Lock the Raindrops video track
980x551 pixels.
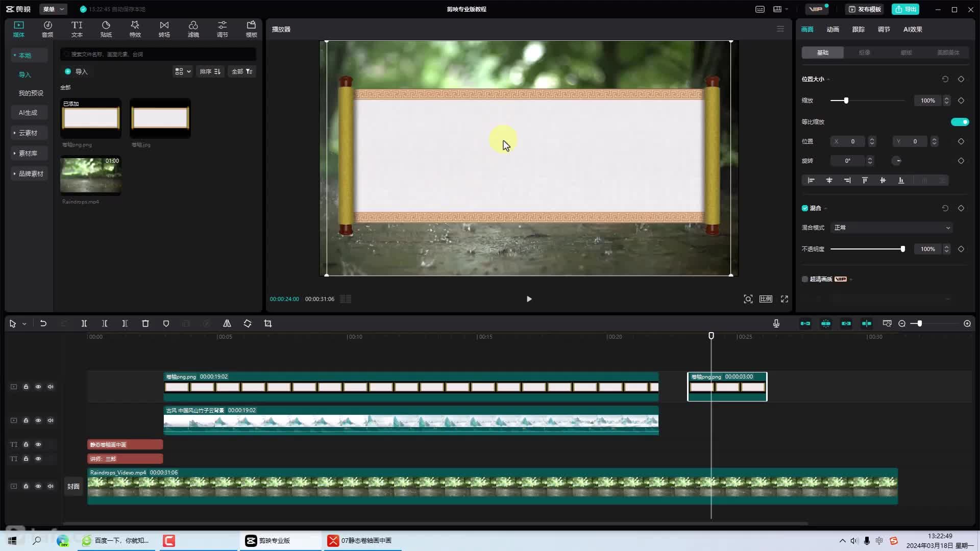click(x=26, y=486)
